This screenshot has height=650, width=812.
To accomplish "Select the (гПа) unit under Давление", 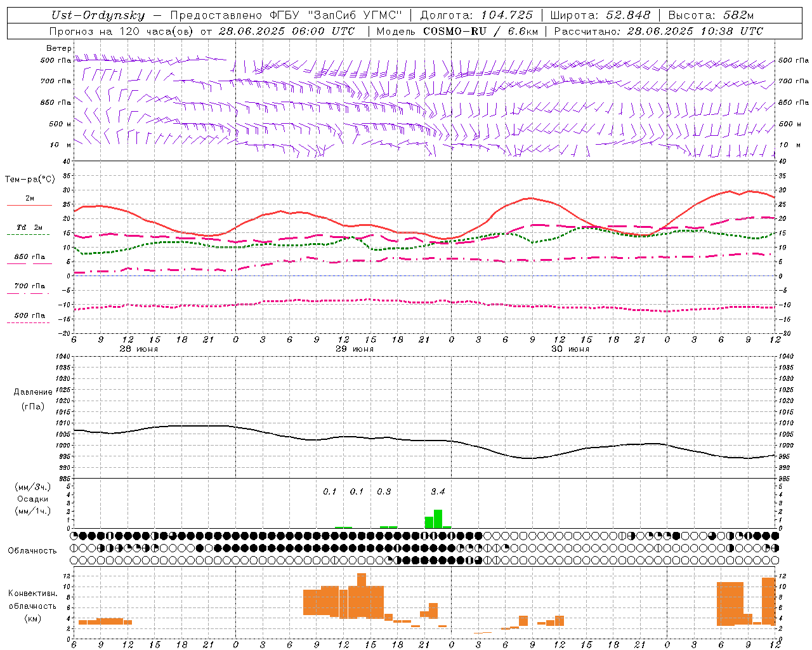I will click(x=33, y=406).
